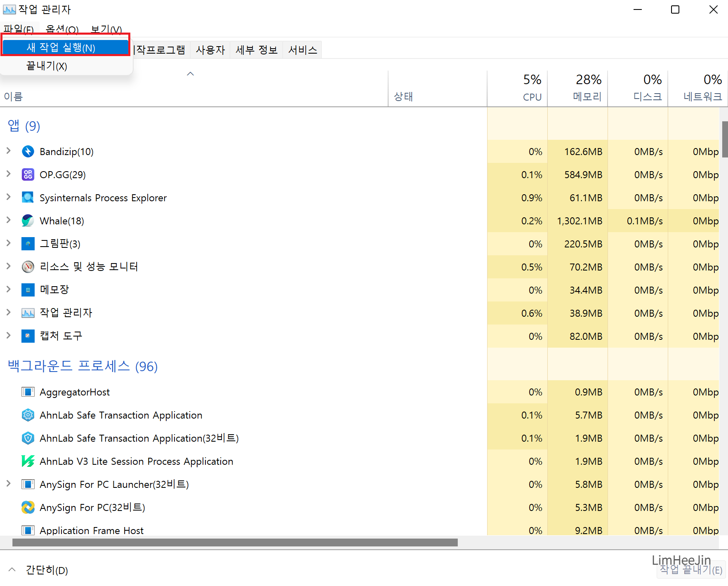The width and height of the screenshot is (728, 586).
Task: Sort by the 상태 column header
Action: click(438, 88)
